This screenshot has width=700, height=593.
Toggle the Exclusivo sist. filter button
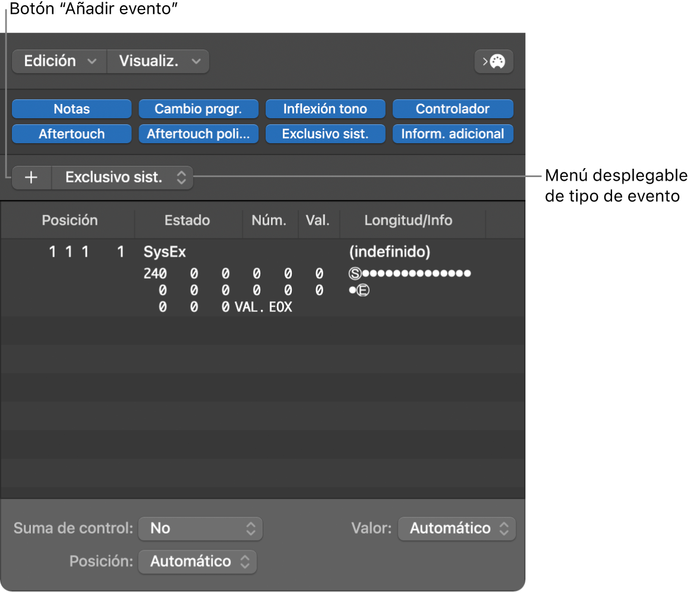coord(325,134)
